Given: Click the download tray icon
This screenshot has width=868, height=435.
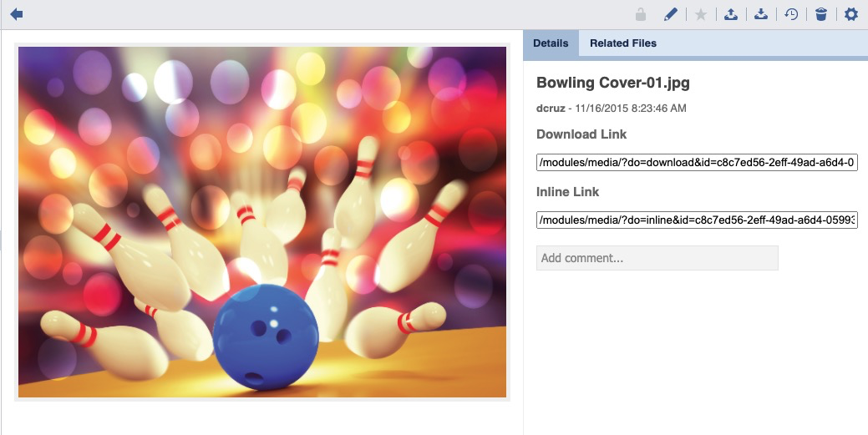Looking at the screenshot, I should click(x=761, y=14).
